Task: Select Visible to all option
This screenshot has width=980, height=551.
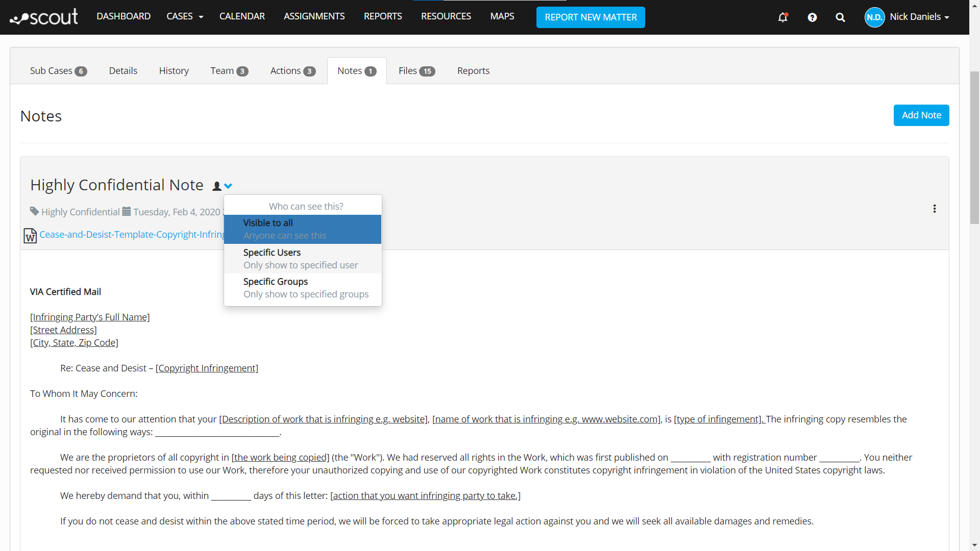Action: pos(303,229)
